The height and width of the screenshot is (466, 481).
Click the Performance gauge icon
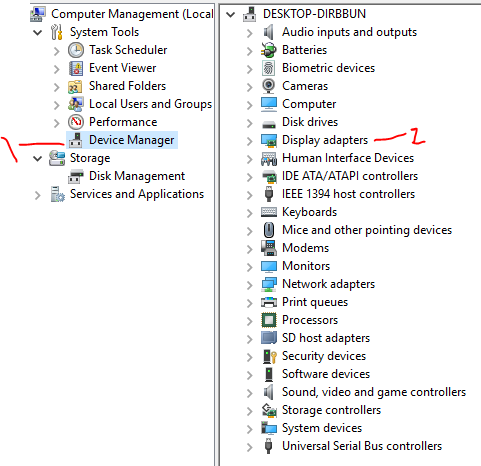pyautogui.click(x=76, y=122)
